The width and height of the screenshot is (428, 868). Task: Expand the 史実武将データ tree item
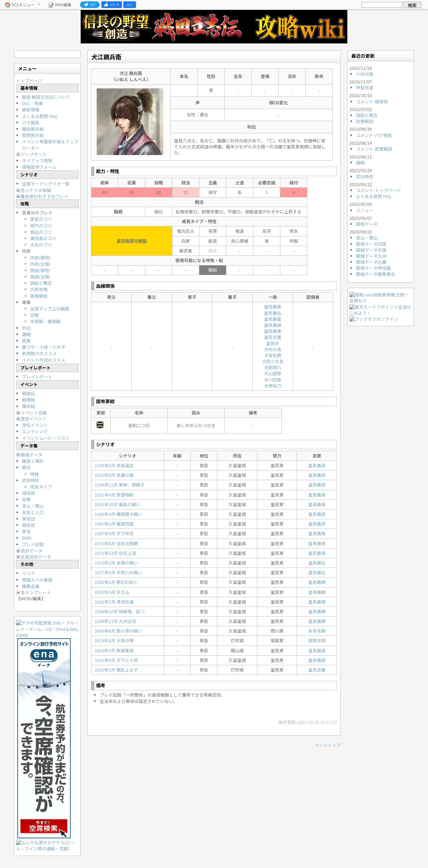[18, 557]
